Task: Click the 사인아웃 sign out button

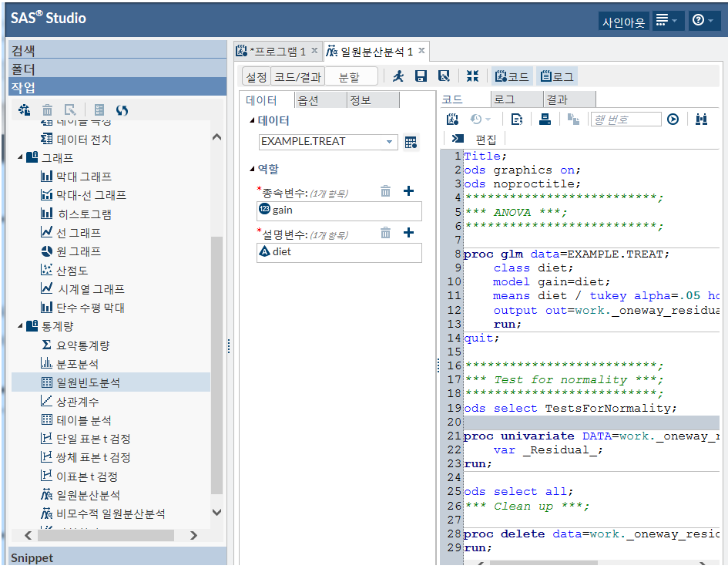Action: tap(622, 22)
